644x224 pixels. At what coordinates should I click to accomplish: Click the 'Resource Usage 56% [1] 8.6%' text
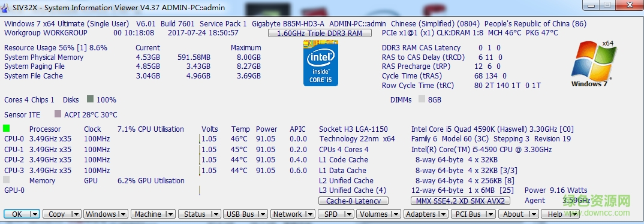pos(55,47)
